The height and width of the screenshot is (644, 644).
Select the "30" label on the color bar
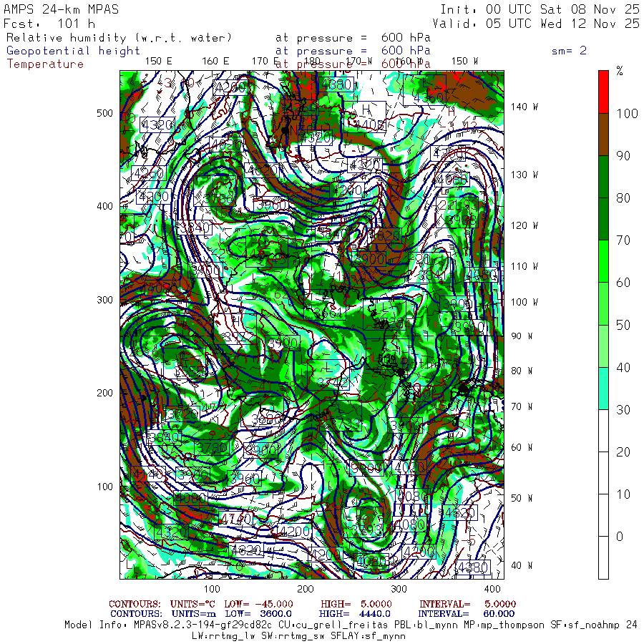pos(623,409)
